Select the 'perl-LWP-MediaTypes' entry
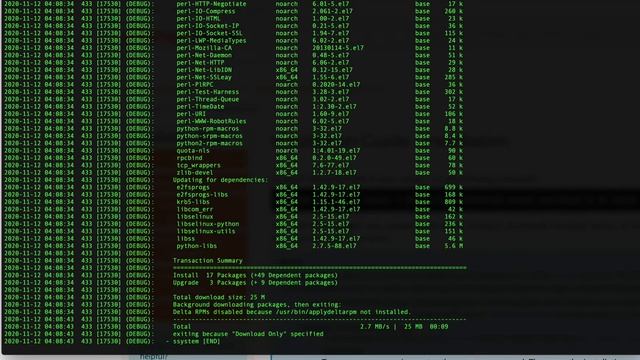This screenshot has width=640, height=360. (211, 40)
